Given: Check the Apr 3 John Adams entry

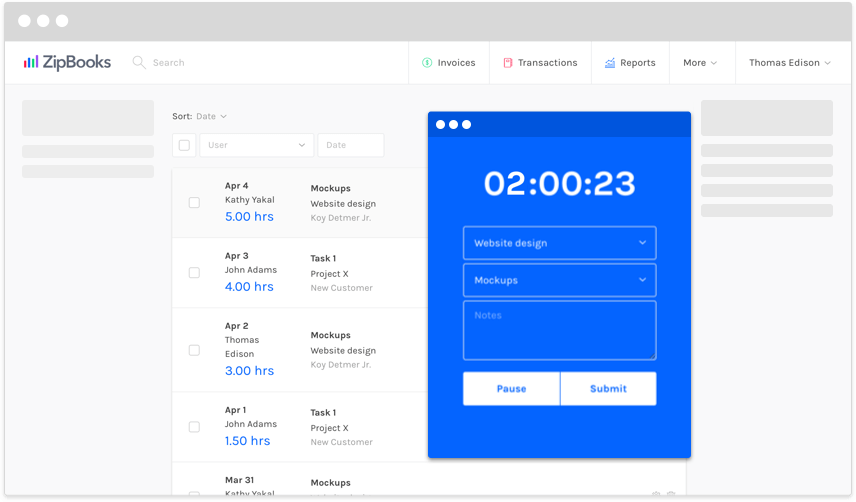Looking at the screenshot, I should tap(194, 272).
